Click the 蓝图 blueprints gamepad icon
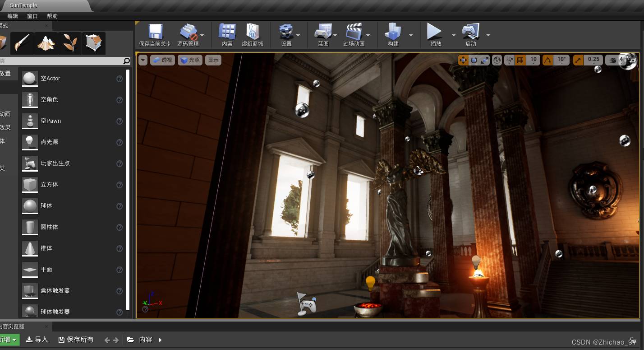The height and width of the screenshot is (350, 644). pos(323,35)
